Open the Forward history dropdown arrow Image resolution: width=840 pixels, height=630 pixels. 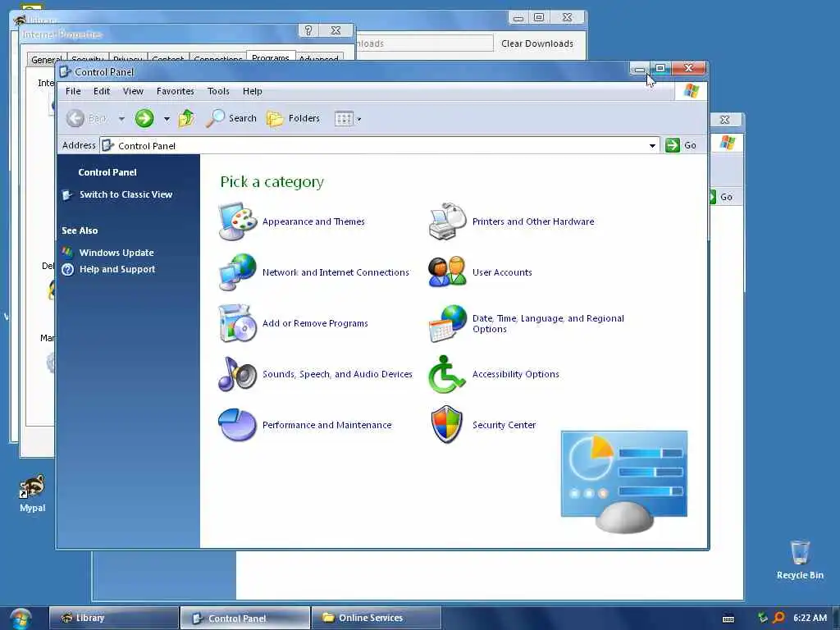(x=167, y=118)
